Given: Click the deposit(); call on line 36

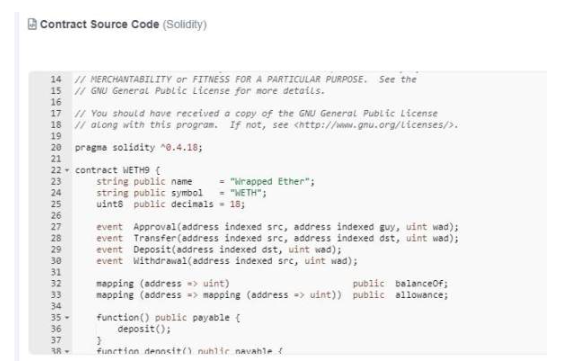Looking at the screenshot, I should pos(144,329).
